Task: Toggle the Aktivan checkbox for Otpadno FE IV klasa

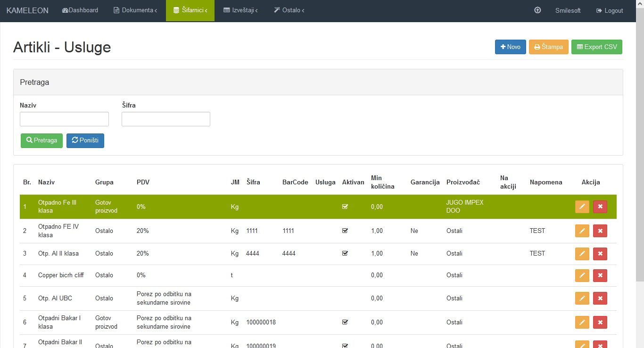Action: point(345,231)
